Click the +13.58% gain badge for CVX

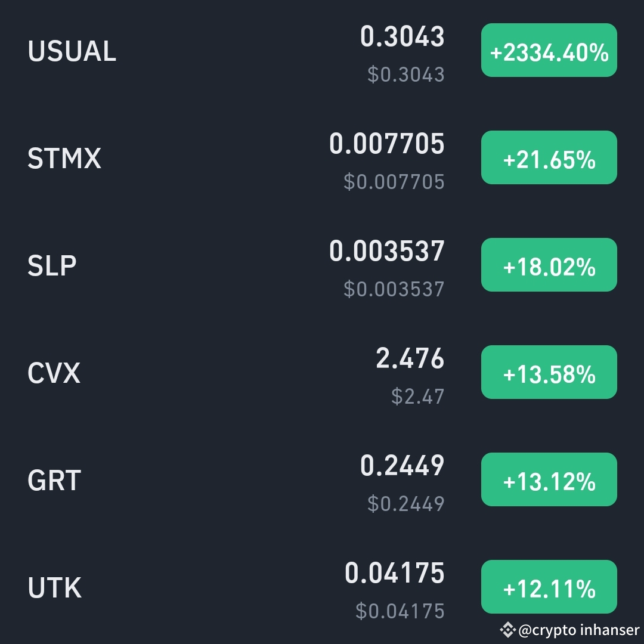pos(549,372)
